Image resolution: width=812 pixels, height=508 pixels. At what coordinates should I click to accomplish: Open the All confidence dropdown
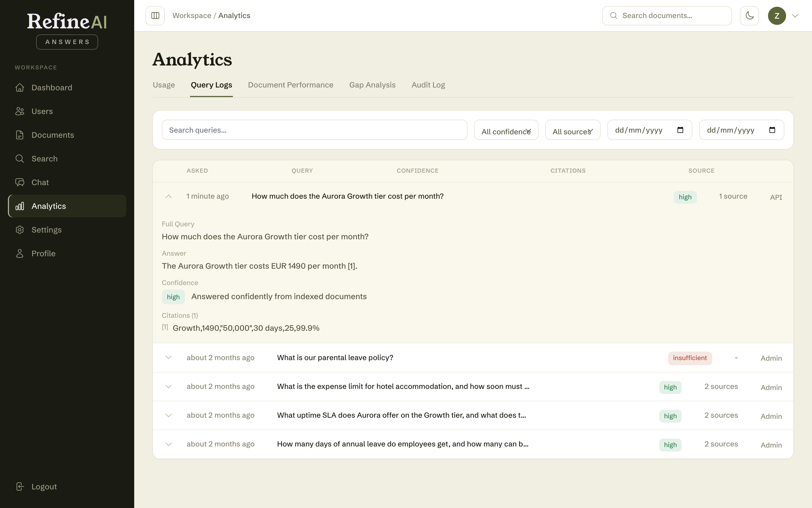[506, 130]
